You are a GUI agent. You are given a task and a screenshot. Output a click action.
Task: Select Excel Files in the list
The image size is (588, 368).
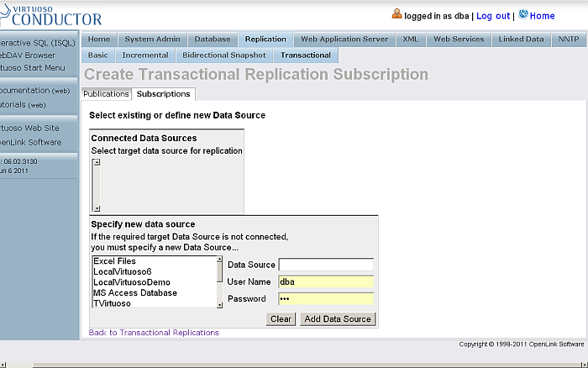[x=114, y=261]
